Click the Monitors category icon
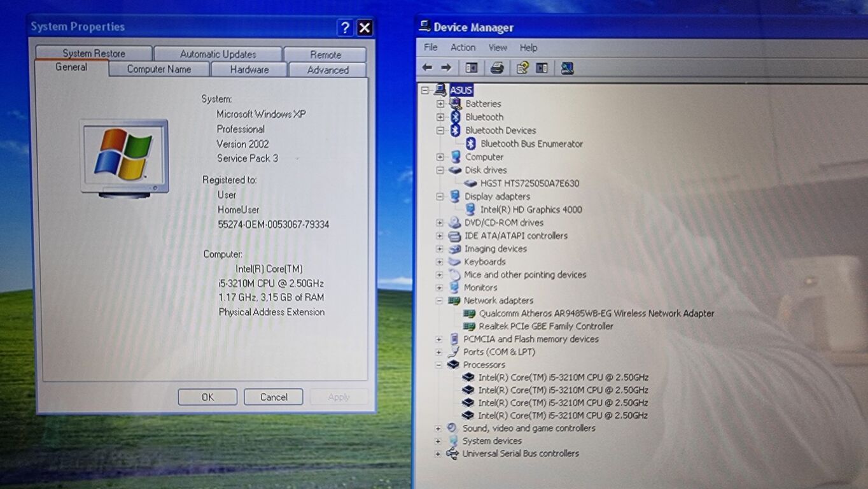This screenshot has height=489, width=868. (454, 288)
